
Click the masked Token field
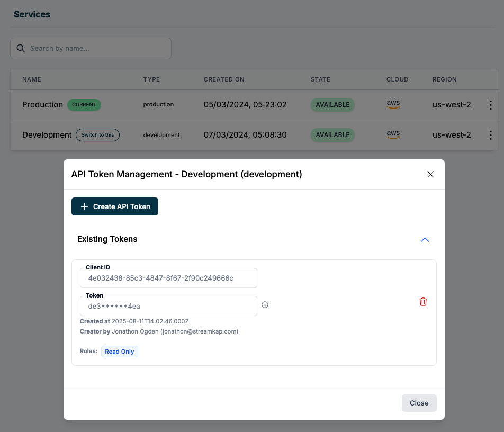coord(168,306)
